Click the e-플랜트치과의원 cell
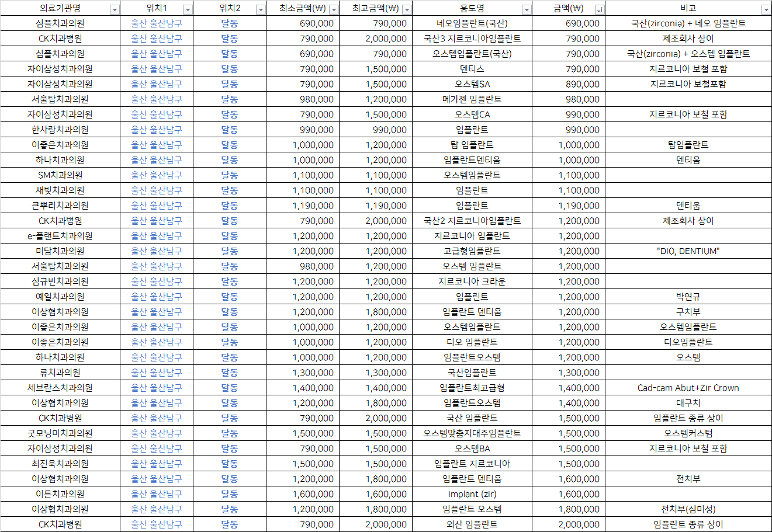This screenshot has width=772, height=532. (x=60, y=236)
